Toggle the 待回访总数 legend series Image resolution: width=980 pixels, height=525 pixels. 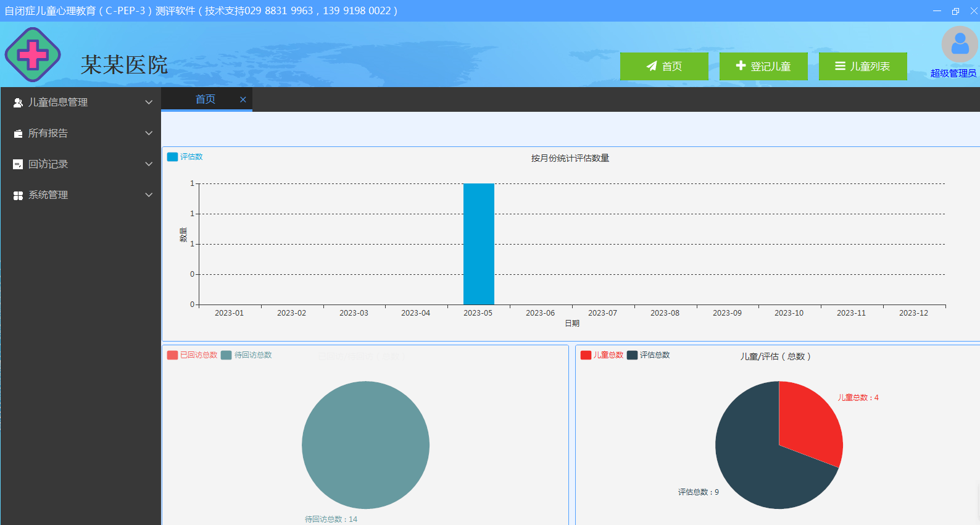246,355
